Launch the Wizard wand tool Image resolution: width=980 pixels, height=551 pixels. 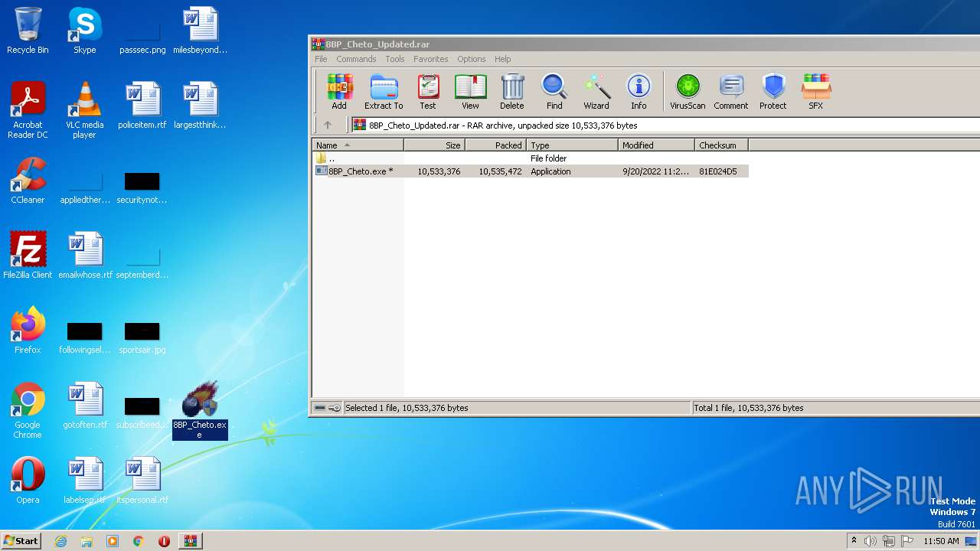coord(596,92)
